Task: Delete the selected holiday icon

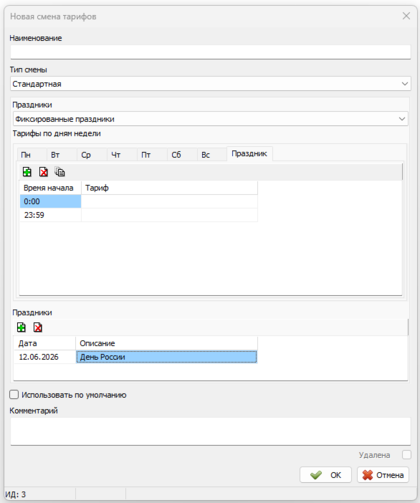Action: [38, 327]
